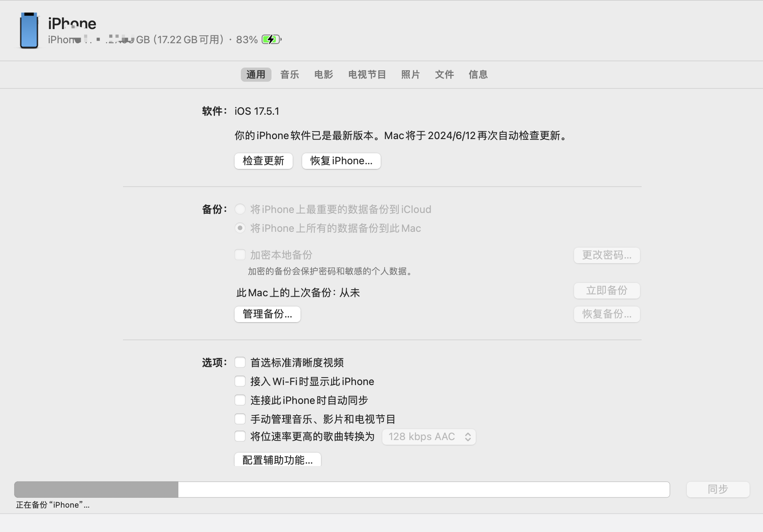Screen dimensions: 763x532
Task: Open the 电影 tab
Action: pyautogui.click(x=323, y=74)
